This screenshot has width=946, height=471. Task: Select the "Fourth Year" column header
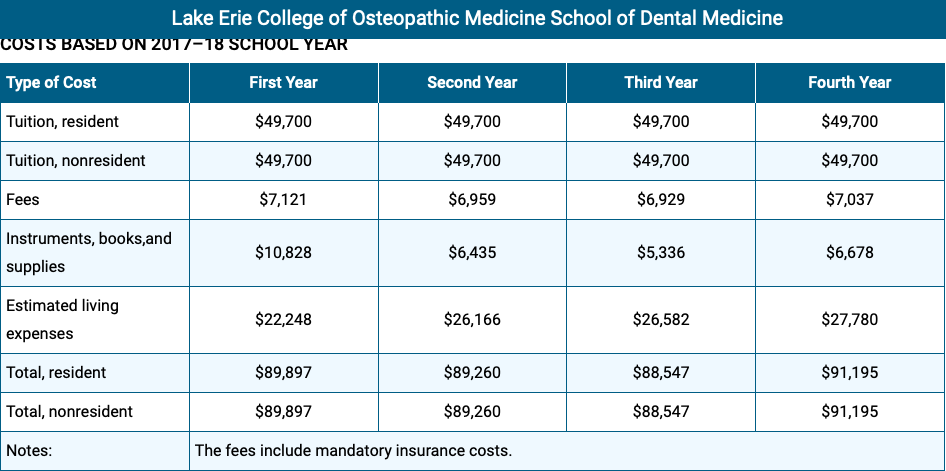click(849, 82)
